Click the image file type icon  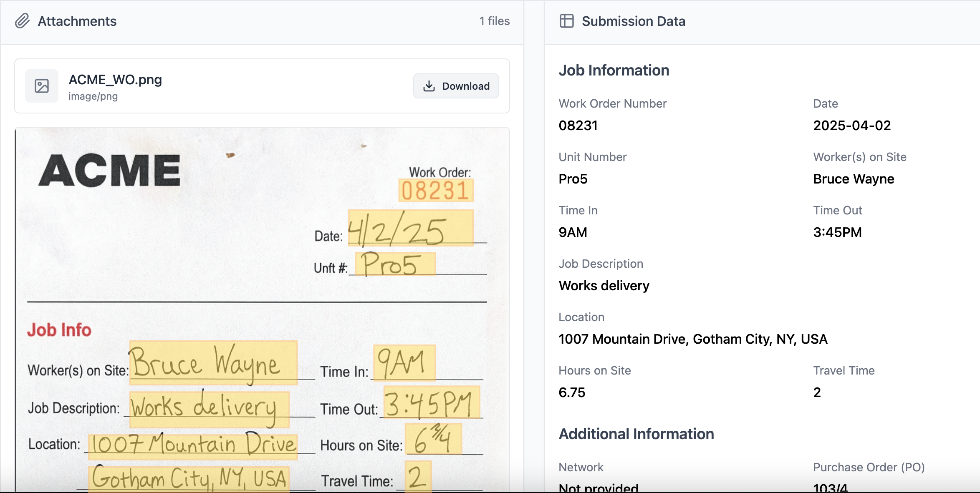click(x=42, y=86)
